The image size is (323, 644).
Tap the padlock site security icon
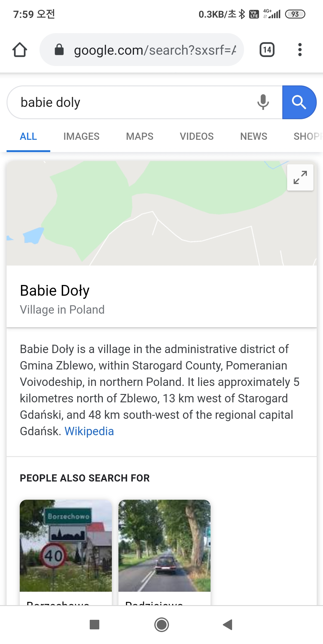[x=59, y=50]
